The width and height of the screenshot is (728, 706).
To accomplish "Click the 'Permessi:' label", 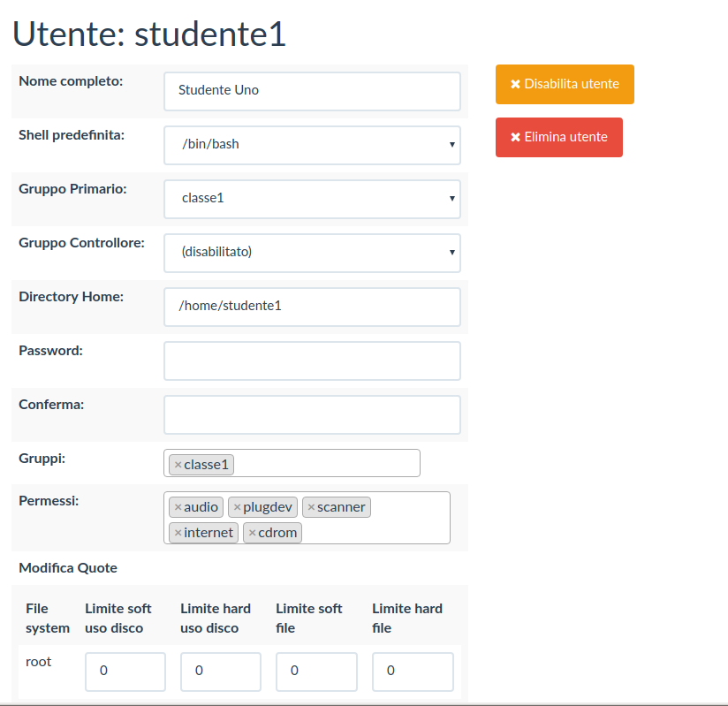I will click(x=49, y=501).
